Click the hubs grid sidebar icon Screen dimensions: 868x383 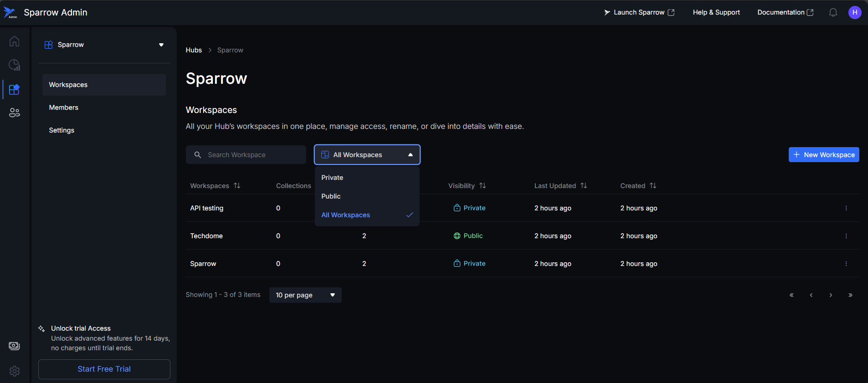[x=14, y=89]
